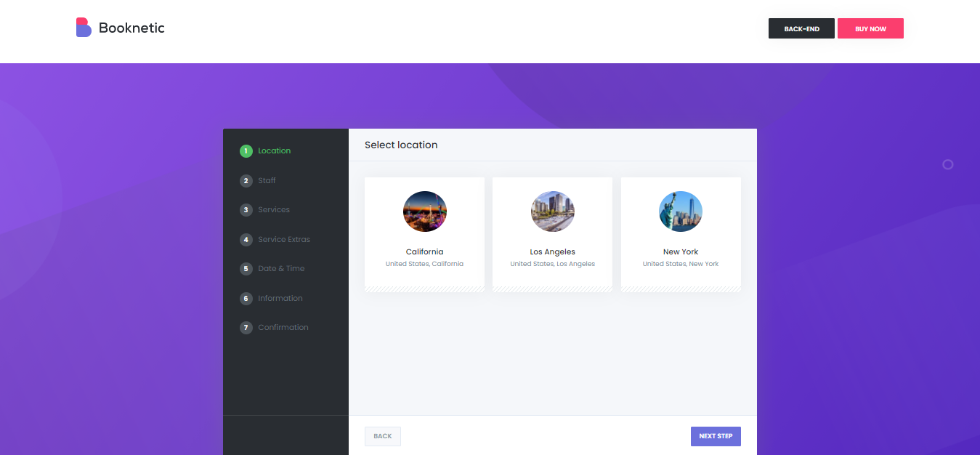Click 'United States, Los Angeles' address text
This screenshot has height=455, width=980.
[x=553, y=264]
